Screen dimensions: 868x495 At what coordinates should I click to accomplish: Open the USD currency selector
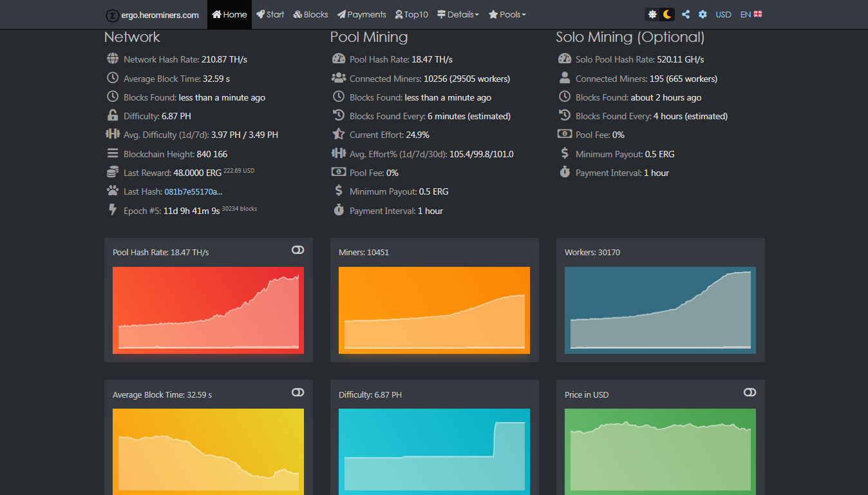[x=723, y=14]
